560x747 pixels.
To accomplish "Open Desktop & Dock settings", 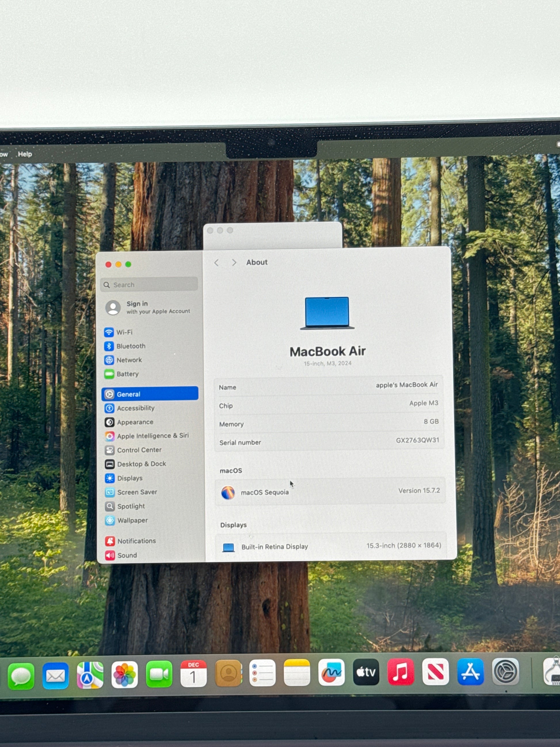I will tap(141, 464).
